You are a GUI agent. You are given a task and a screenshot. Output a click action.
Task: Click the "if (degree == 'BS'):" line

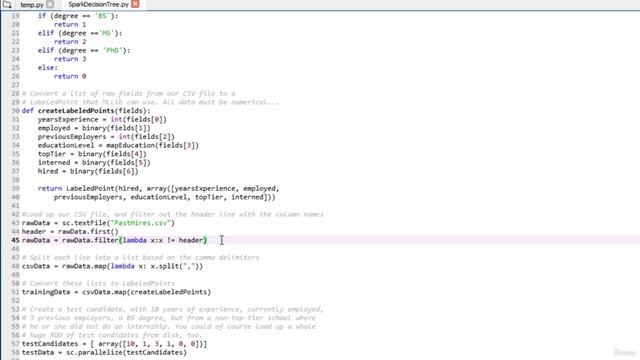pos(78,16)
